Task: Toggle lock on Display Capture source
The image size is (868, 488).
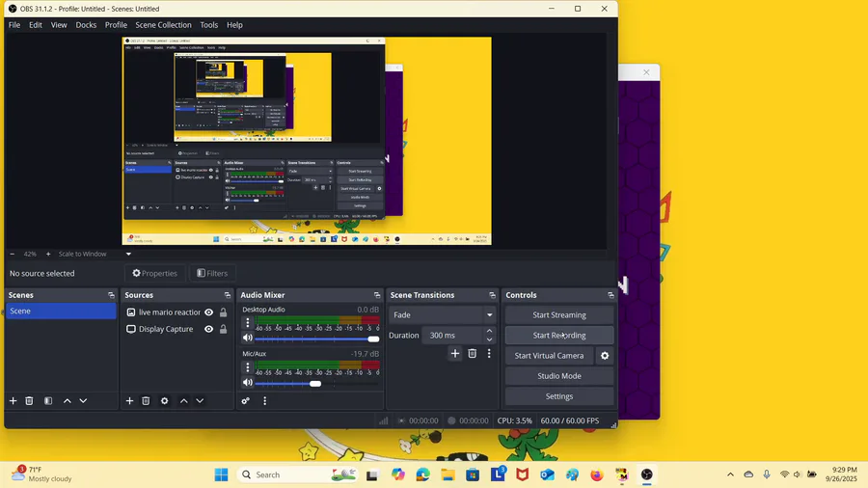Action: point(223,329)
